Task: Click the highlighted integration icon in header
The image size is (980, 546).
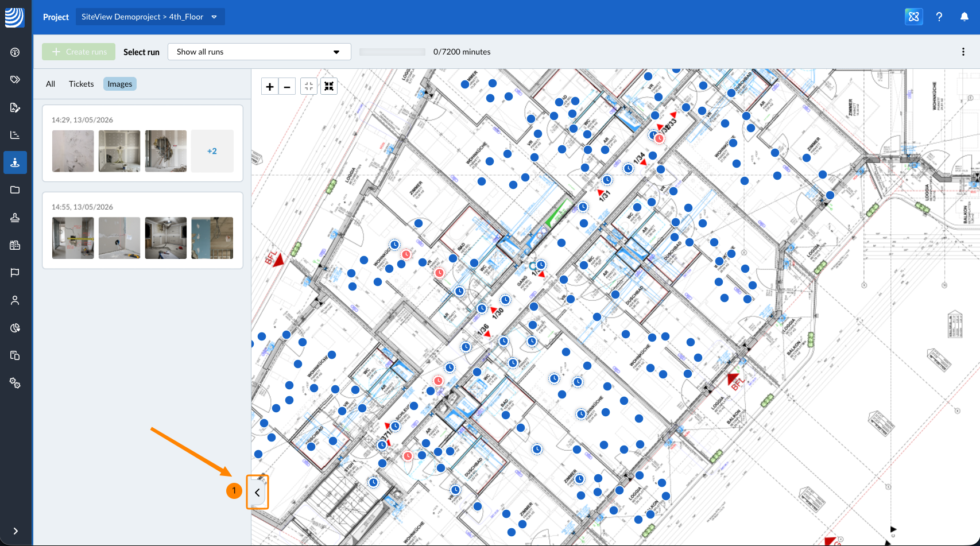Action: [914, 17]
